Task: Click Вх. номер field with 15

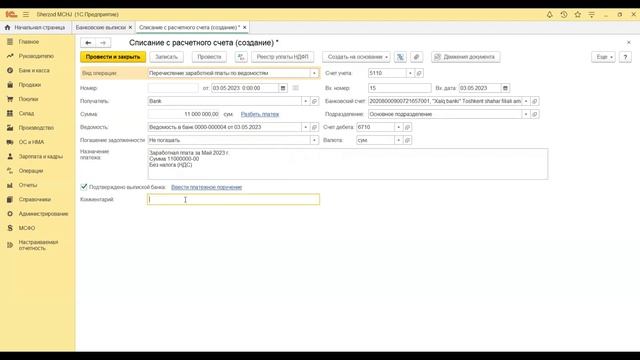Action: tap(399, 88)
